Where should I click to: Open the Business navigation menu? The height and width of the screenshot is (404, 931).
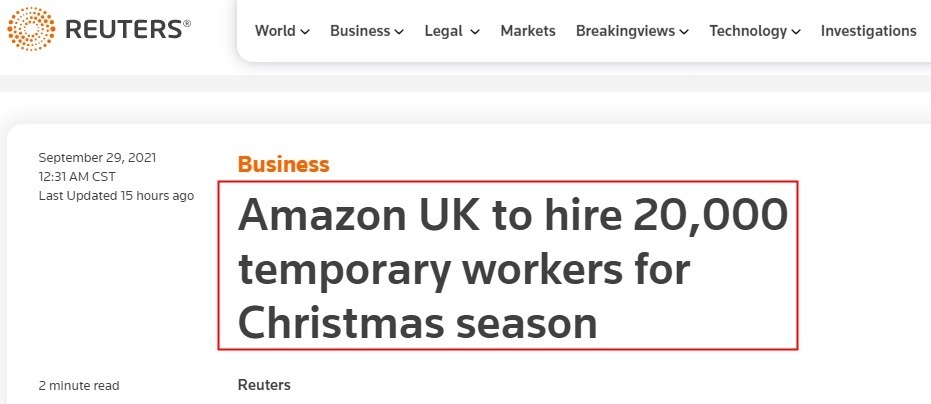pyautogui.click(x=360, y=31)
